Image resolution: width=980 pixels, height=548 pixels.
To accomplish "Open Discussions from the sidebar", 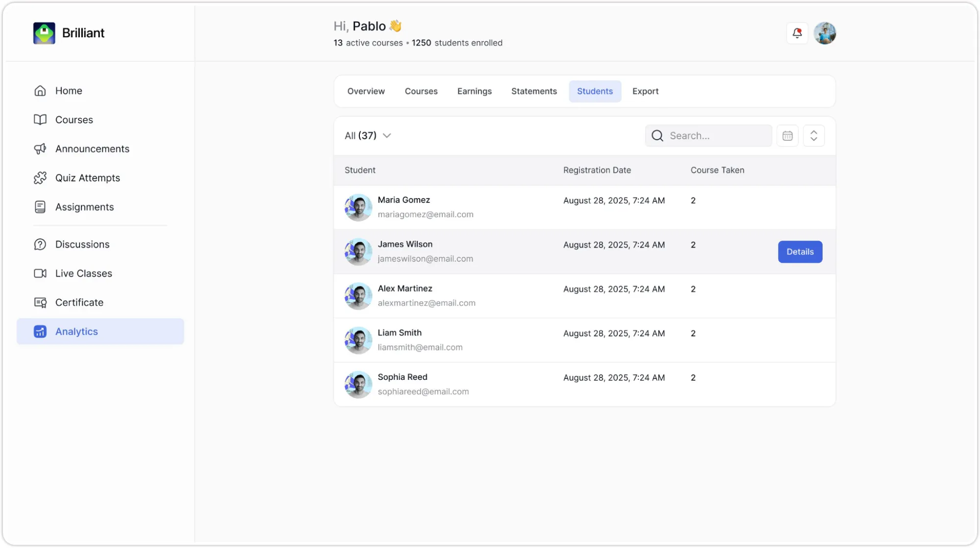I will 101,244.
